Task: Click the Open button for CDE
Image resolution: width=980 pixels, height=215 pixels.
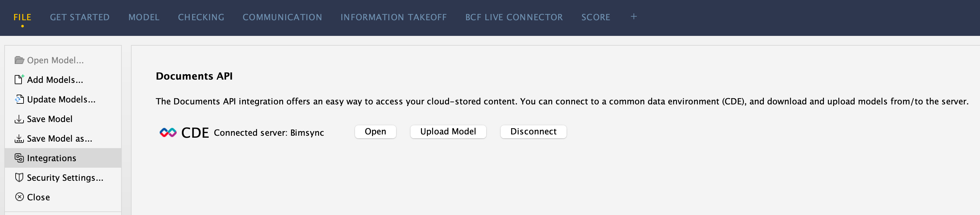Action: pyautogui.click(x=376, y=132)
